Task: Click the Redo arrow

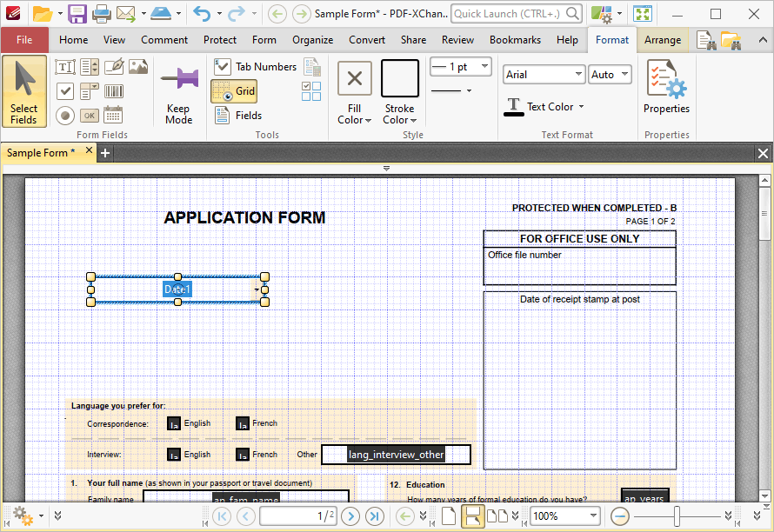Action: pyautogui.click(x=237, y=14)
